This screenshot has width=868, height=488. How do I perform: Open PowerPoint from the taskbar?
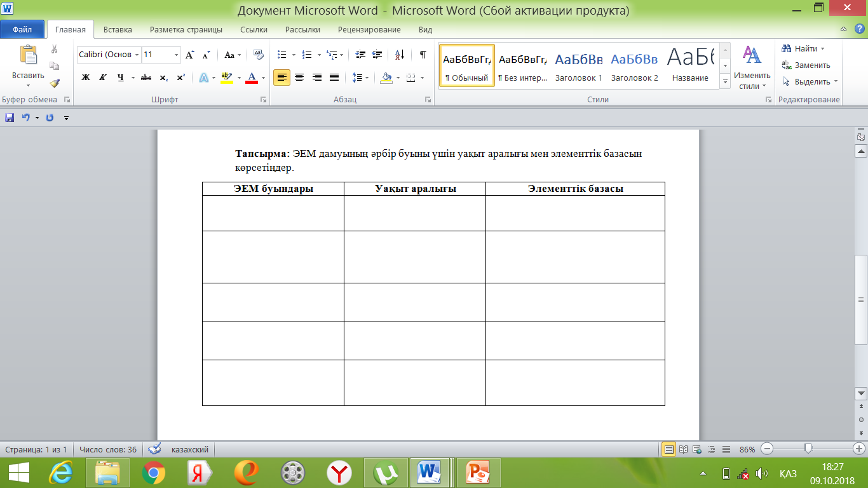pos(478,473)
